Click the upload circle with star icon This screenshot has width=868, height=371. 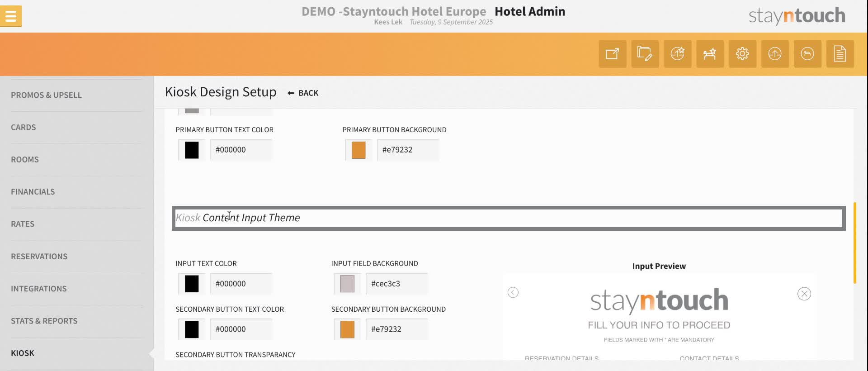tap(678, 54)
